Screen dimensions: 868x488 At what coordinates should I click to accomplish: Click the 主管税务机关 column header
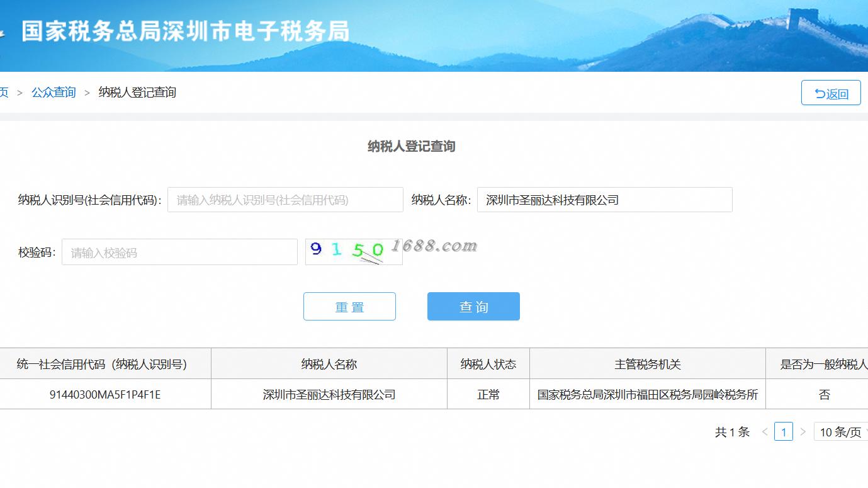[x=648, y=364]
